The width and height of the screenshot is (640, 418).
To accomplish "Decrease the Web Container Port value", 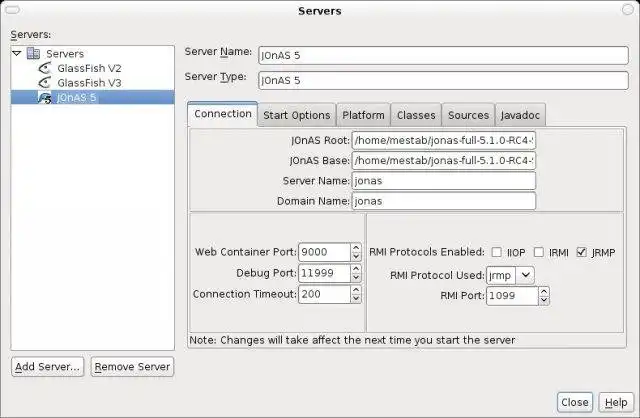I will (356, 256).
